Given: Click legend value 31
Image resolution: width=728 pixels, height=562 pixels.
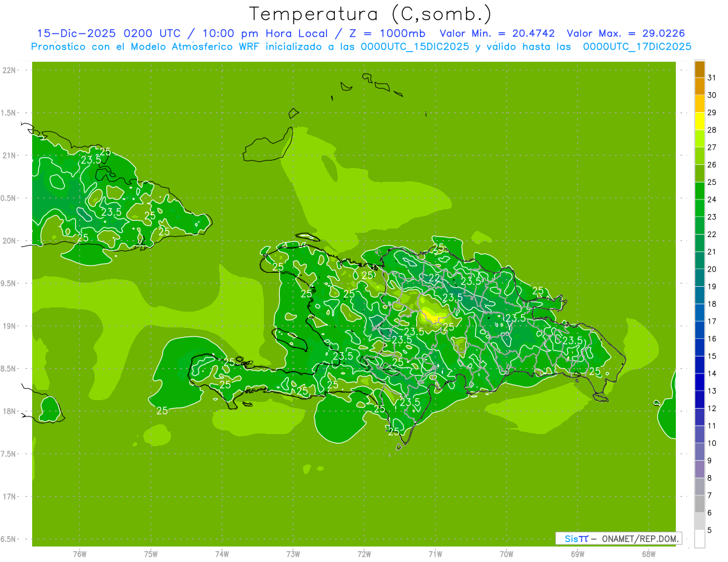Looking at the screenshot, I should 712,78.
